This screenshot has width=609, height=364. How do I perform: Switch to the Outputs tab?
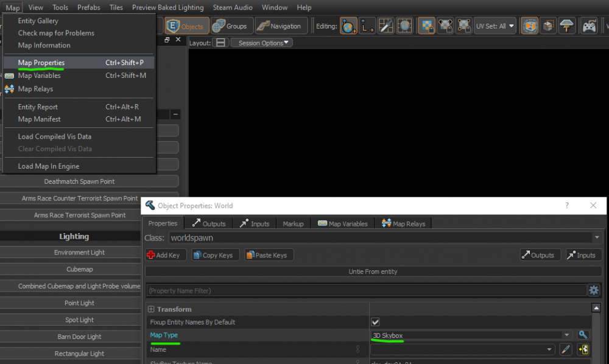[208, 223]
